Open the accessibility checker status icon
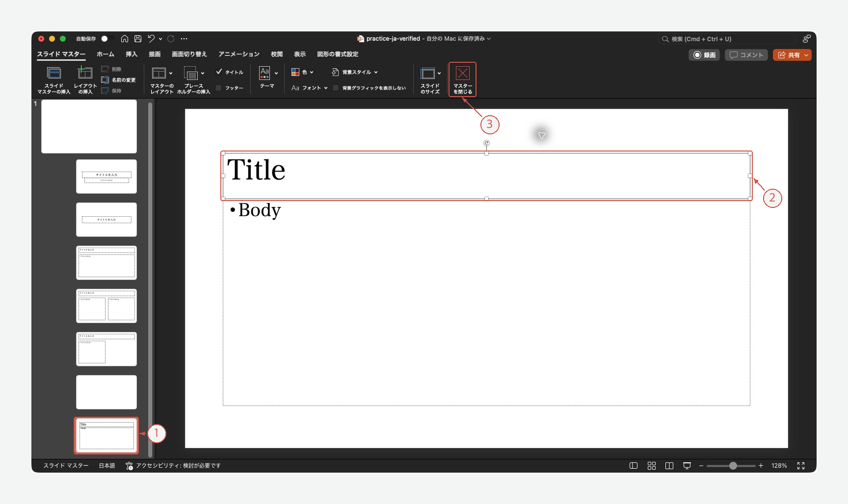The image size is (848, 504). [129, 466]
